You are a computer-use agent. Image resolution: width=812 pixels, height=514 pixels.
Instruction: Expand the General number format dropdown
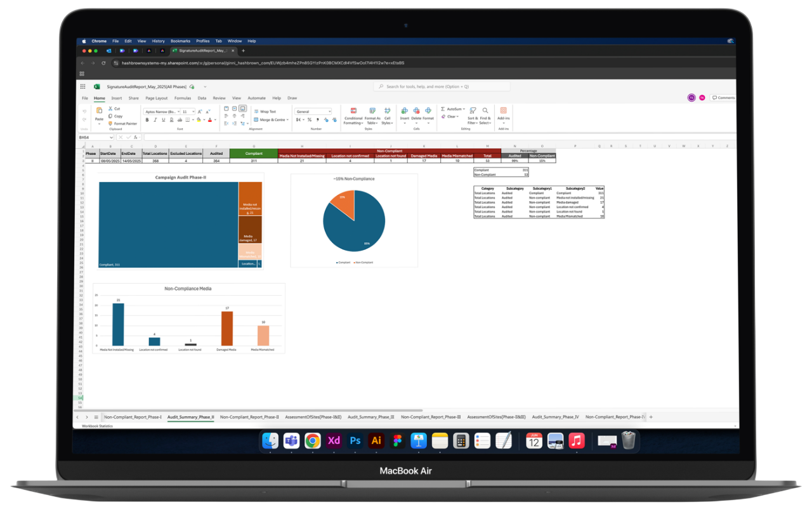click(329, 112)
